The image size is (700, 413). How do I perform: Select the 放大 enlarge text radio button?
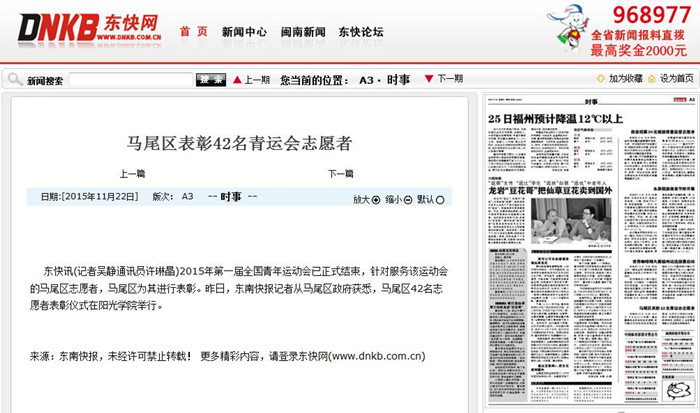[376, 200]
